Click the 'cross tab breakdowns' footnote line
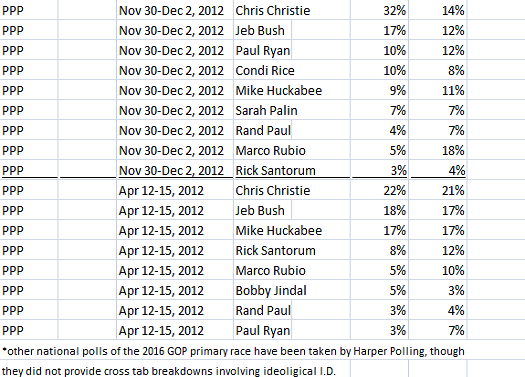Screen dimensions: 525x377 [168, 371]
